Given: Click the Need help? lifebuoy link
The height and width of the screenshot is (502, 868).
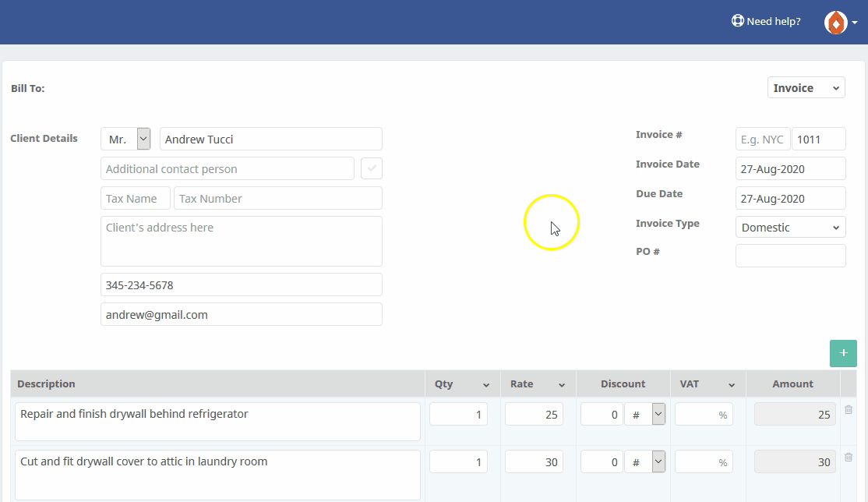Looking at the screenshot, I should 766,22.
